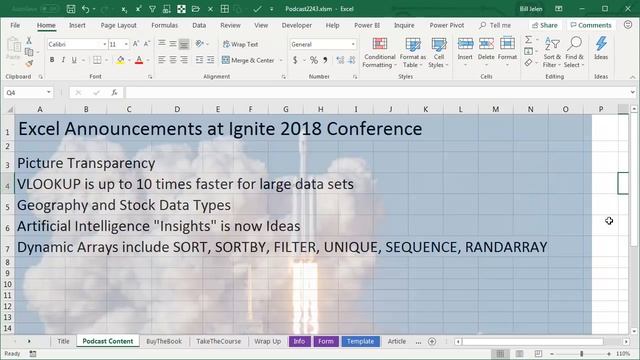
Task: Click Merge & Center
Action: 249,60
